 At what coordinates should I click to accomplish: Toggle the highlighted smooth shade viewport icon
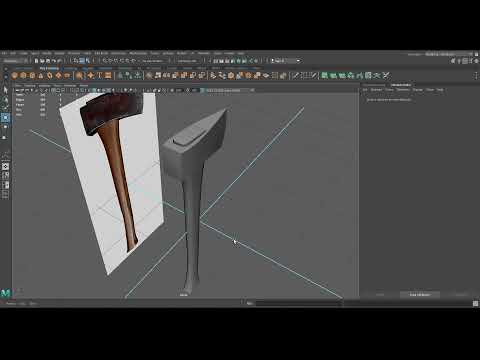95,90
